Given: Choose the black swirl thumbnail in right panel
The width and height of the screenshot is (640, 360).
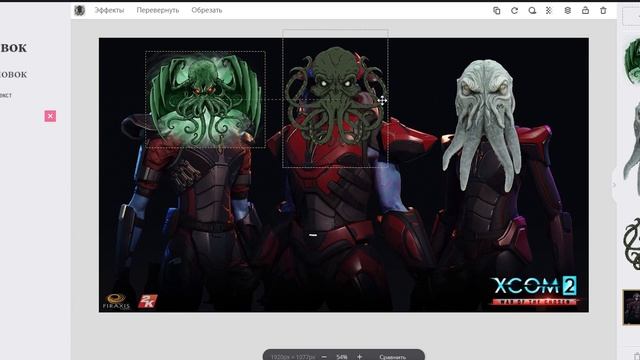Looking at the screenshot, I should pyautogui.click(x=632, y=244).
